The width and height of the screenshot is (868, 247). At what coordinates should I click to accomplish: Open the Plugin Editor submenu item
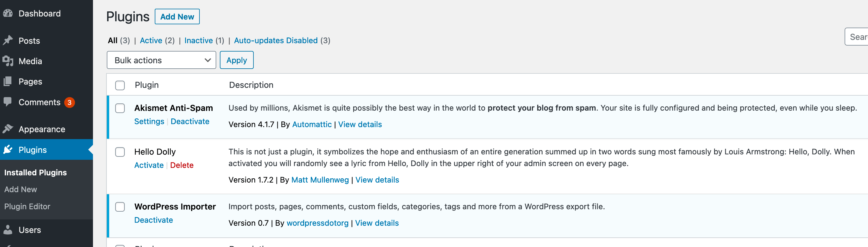pos(27,206)
